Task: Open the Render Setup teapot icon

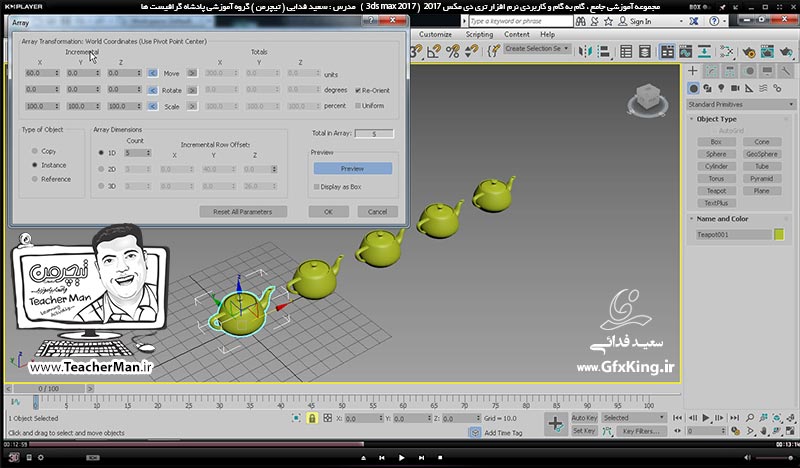Action: tap(748, 52)
